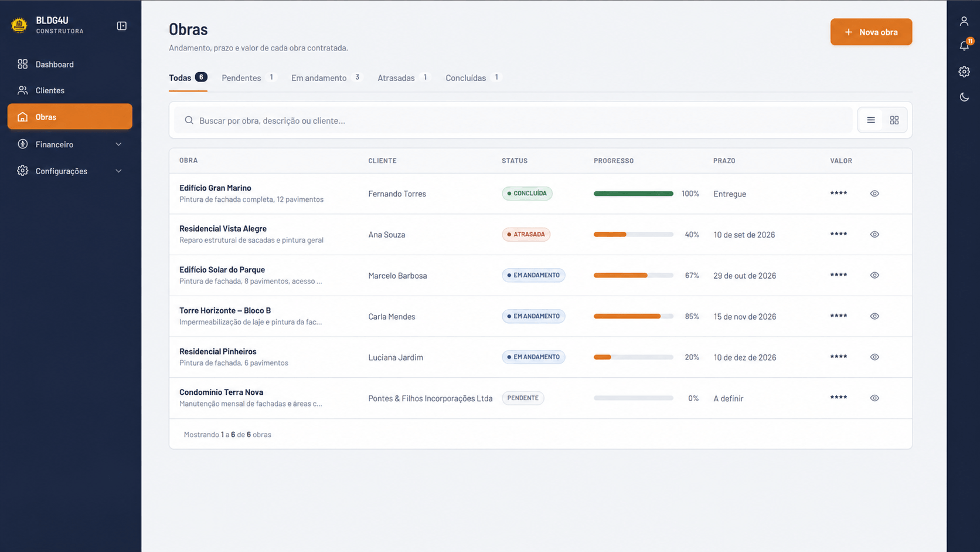Open Condomínio Terra Nova obra name
Viewport: 980px width, 552px height.
coord(221,392)
